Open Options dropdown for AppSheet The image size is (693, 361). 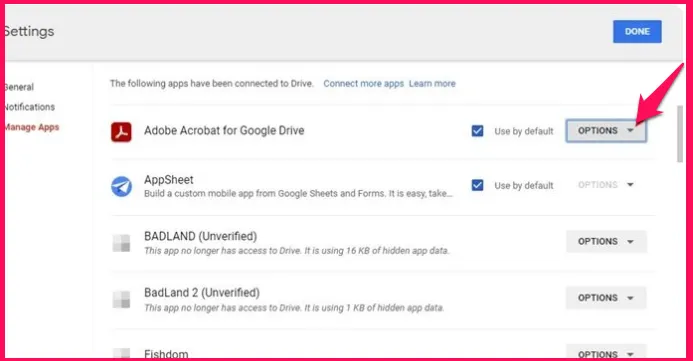click(x=606, y=185)
